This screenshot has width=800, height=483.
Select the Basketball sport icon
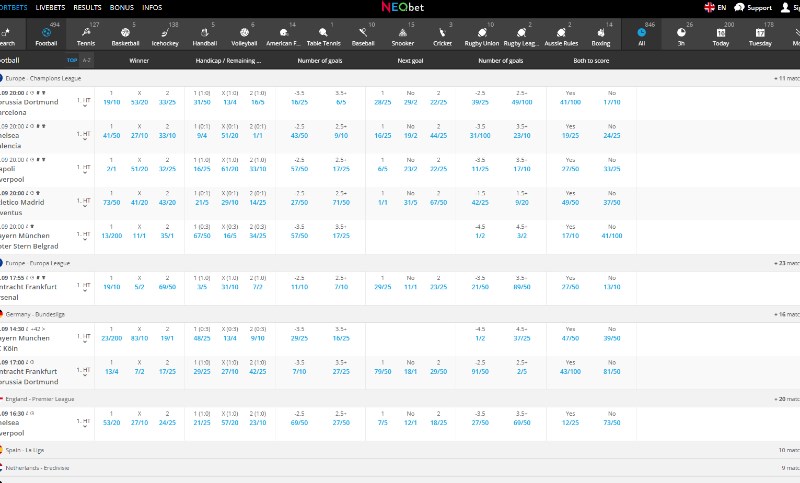coord(125,35)
